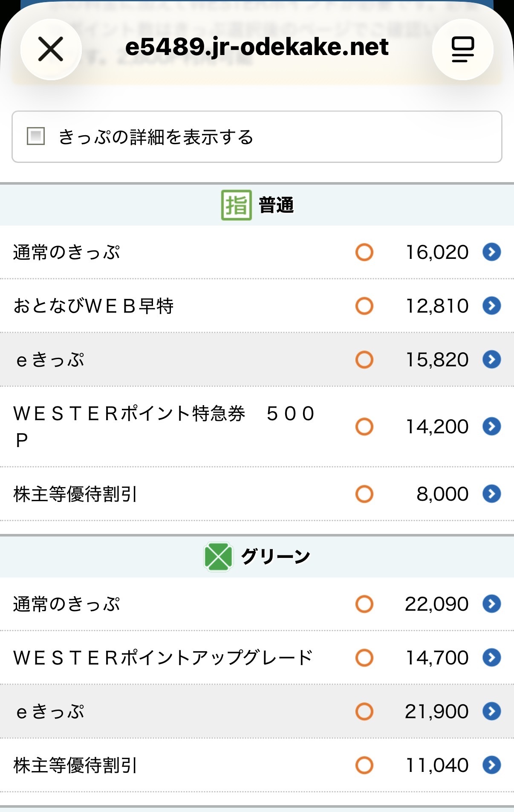Tap the e5489.jr-odekake.net address title

(257, 47)
